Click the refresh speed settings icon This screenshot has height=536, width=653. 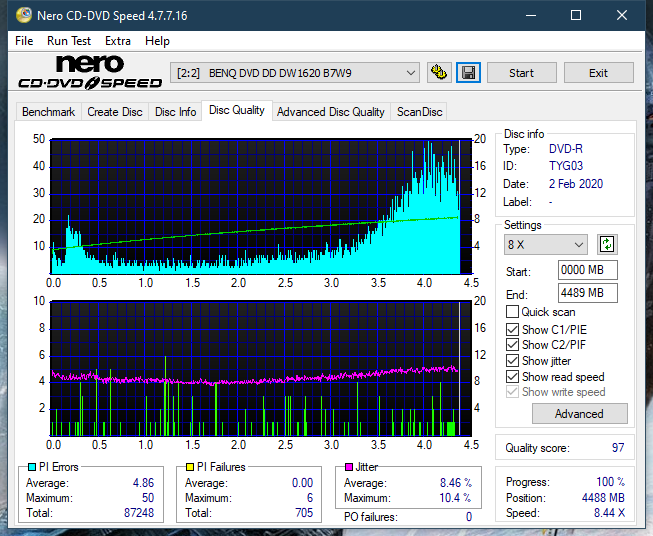(607, 244)
